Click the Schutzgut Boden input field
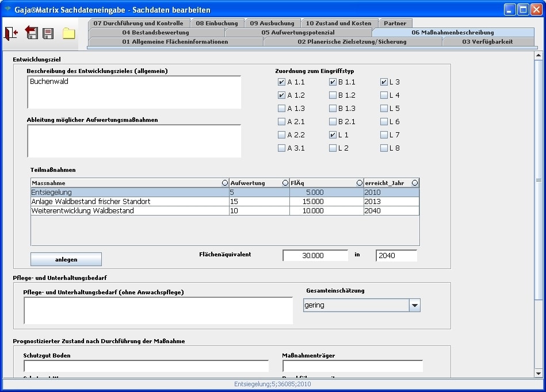This screenshot has height=392, width=546. (x=146, y=366)
